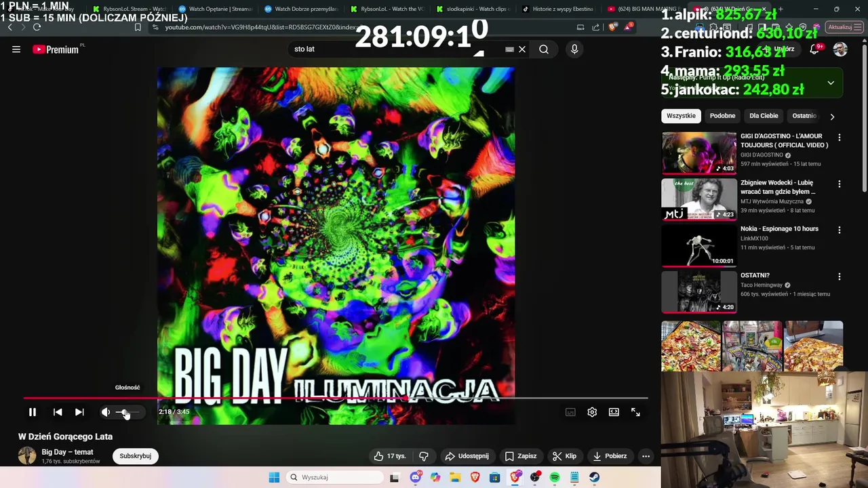Screen dimensions: 868x488
Task: Share video via Udostępnij
Action: [467, 456]
